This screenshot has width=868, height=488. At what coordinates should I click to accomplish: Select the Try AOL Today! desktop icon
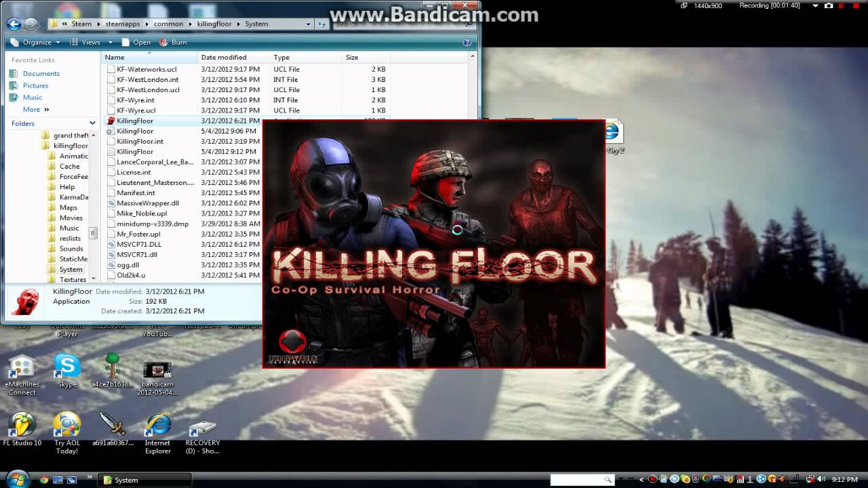67,434
